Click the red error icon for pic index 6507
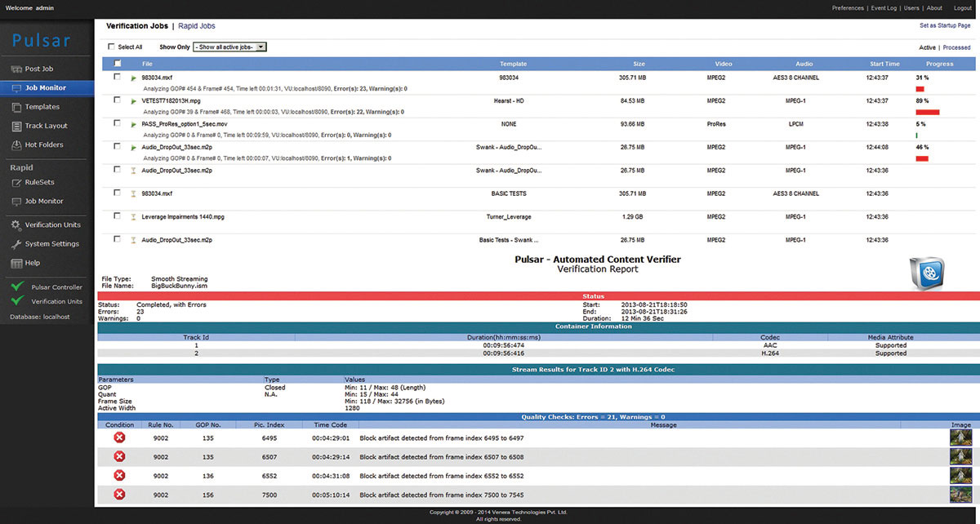Image resolution: width=980 pixels, height=524 pixels. pos(119,457)
